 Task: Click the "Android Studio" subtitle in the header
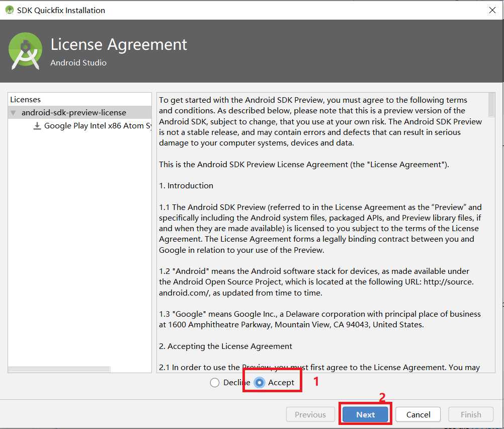pyautogui.click(x=78, y=63)
